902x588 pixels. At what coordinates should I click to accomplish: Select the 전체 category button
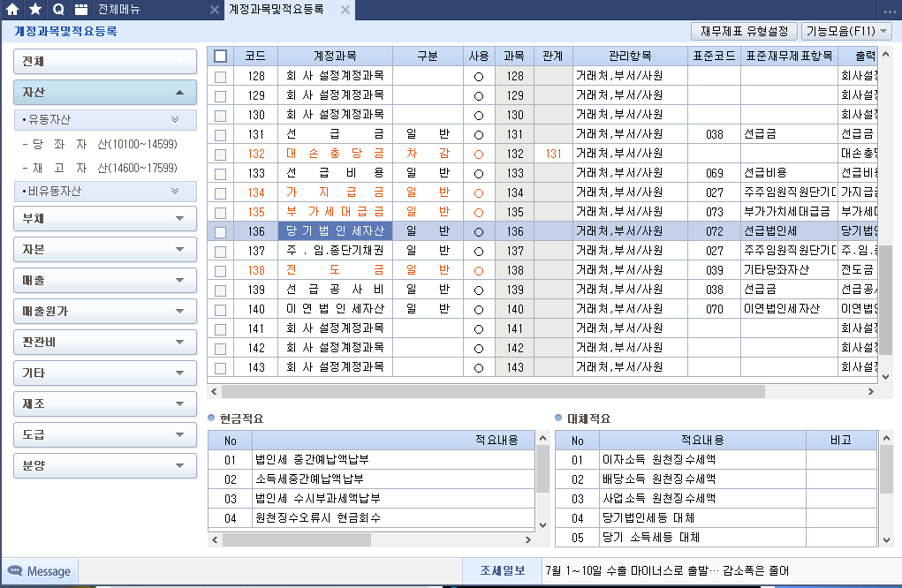pyautogui.click(x=105, y=62)
